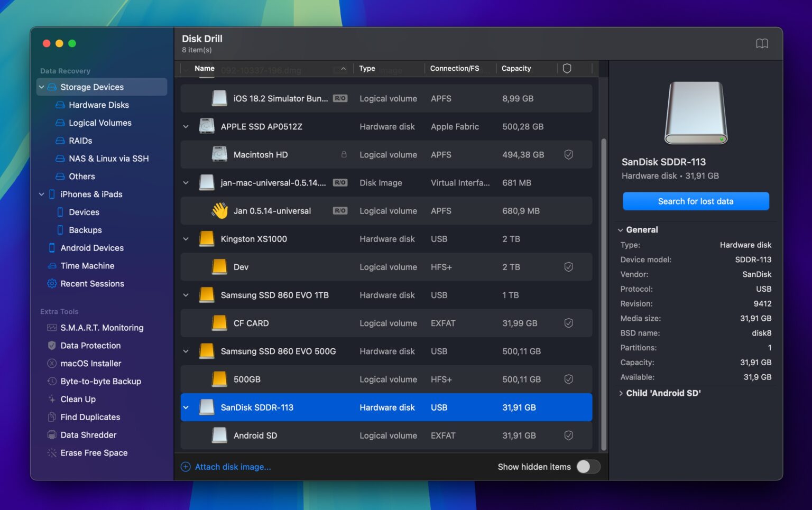Click the shield icon beside Android SD
Viewport: 812px width, 510px height.
[568, 435]
